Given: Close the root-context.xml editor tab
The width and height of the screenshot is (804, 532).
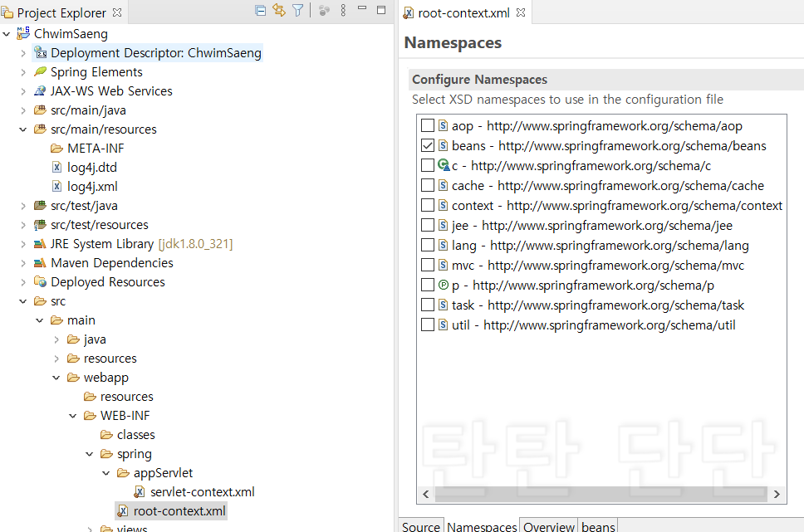Looking at the screenshot, I should click(521, 12).
